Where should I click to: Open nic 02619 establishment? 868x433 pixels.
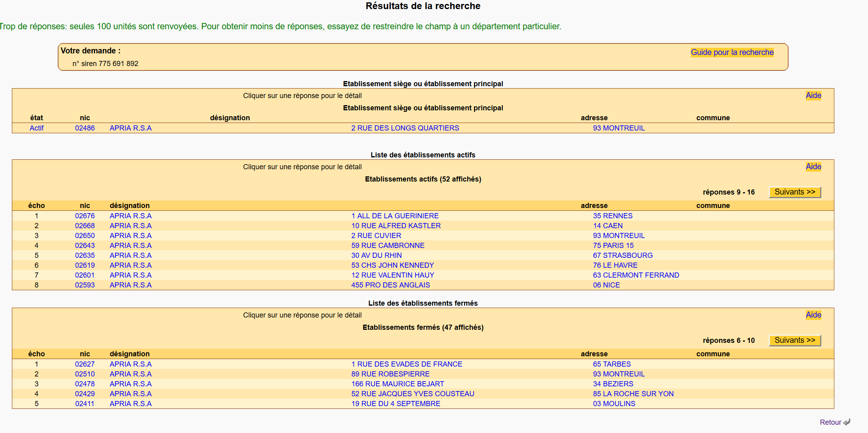tap(85, 265)
